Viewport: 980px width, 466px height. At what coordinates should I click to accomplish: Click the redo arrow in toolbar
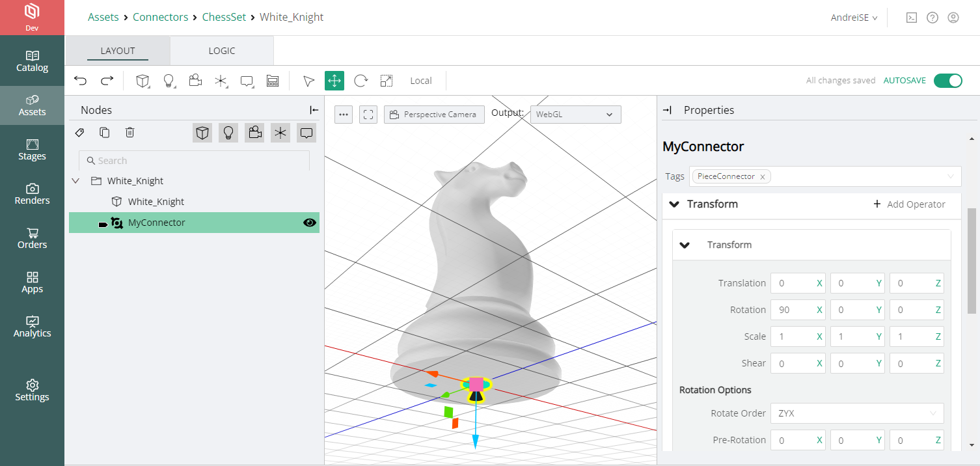(107, 81)
